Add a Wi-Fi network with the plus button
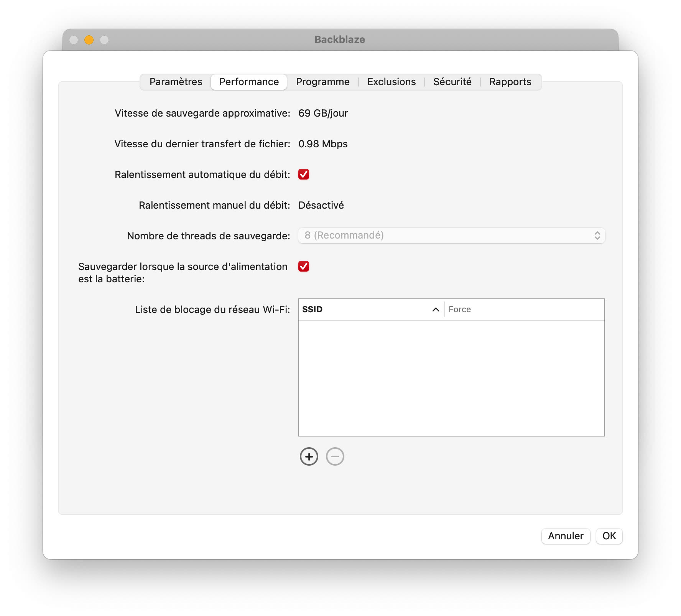681x616 pixels. [x=309, y=456]
